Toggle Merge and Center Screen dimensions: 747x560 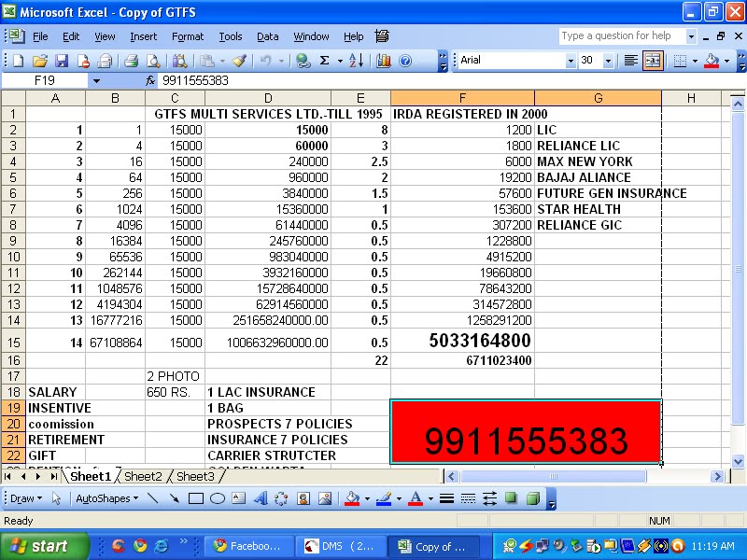[653, 61]
